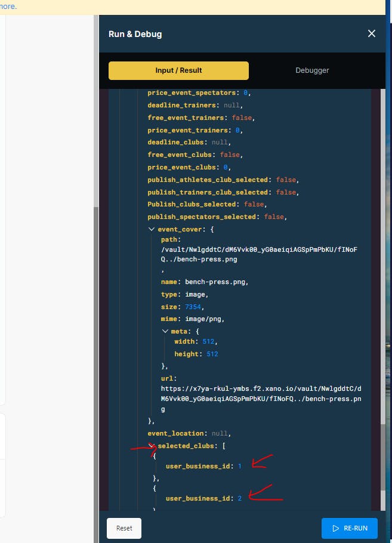
Task: Click the price_event_trainers key
Action: (x=188, y=130)
